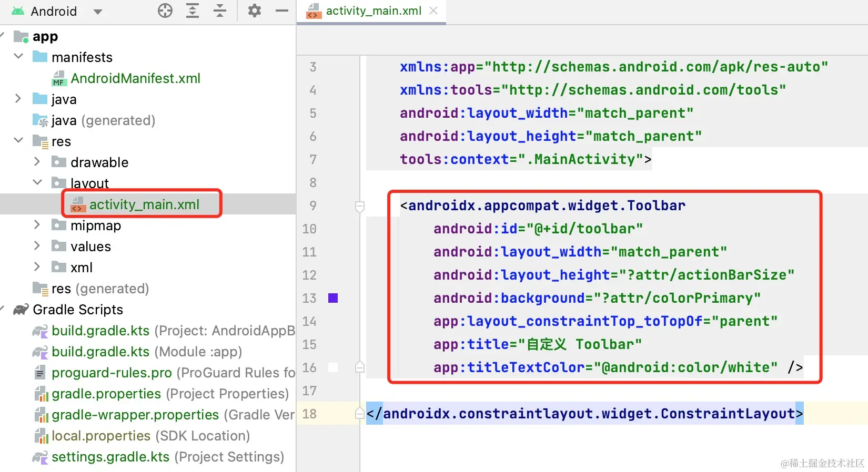Select the java (generated) folder
Viewport: 868px width, 472px height.
click(104, 120)
